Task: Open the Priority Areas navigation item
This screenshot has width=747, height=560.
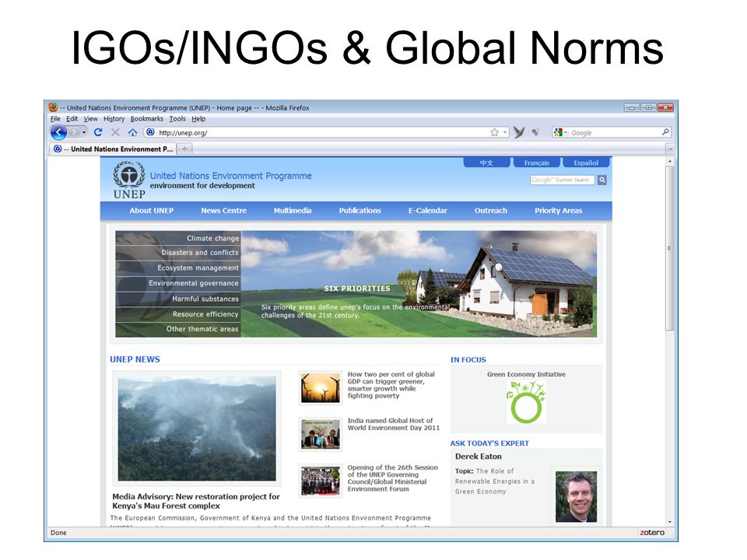Action: coord(559,211)
